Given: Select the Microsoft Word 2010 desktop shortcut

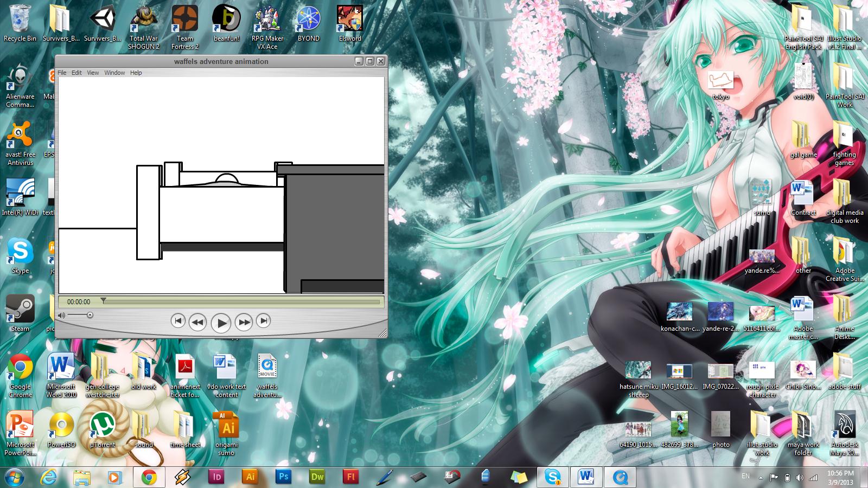Looking at the screenshot, I should (x=61, y=375).
